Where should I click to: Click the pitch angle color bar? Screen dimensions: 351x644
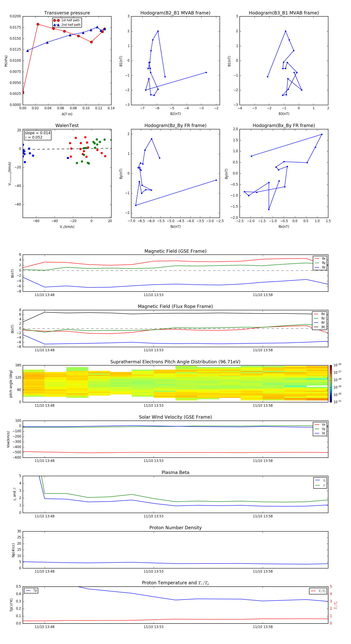click(x=331, y=384)
